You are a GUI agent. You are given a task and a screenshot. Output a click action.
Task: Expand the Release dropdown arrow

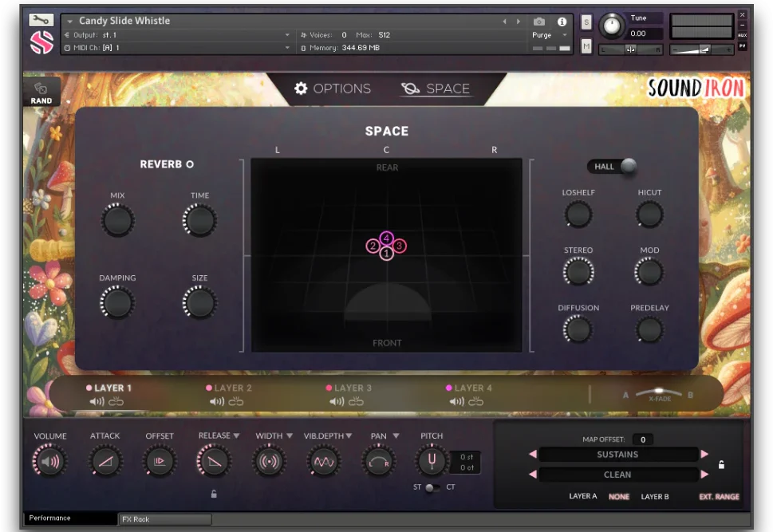pyautogui.click(x=237, y=436)
